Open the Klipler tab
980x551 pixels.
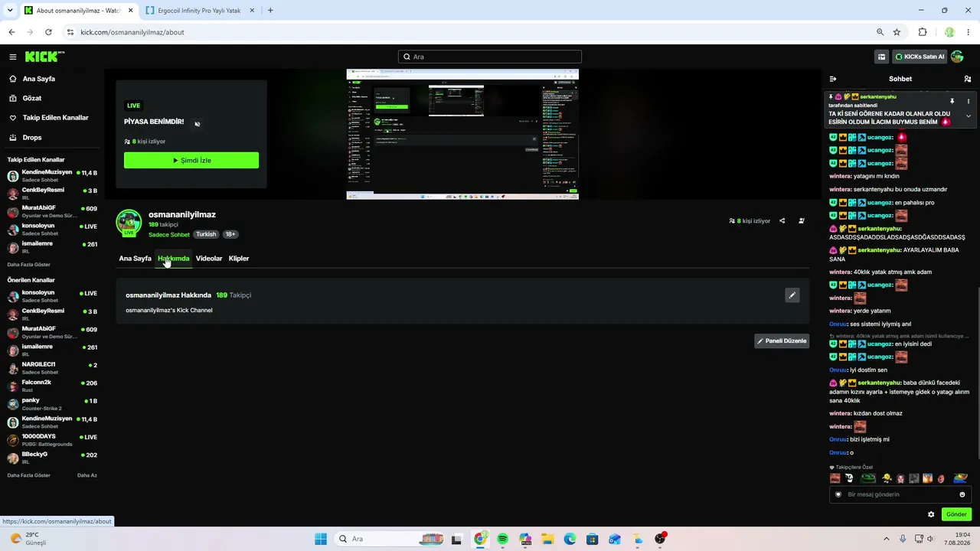click(x=239, y=259)
